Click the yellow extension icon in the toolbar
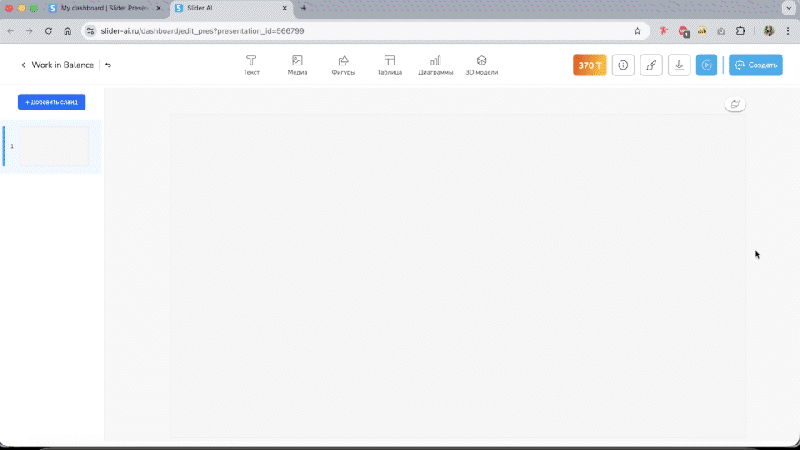This screenshot has width=800, height=450. [x=703, y=31]
